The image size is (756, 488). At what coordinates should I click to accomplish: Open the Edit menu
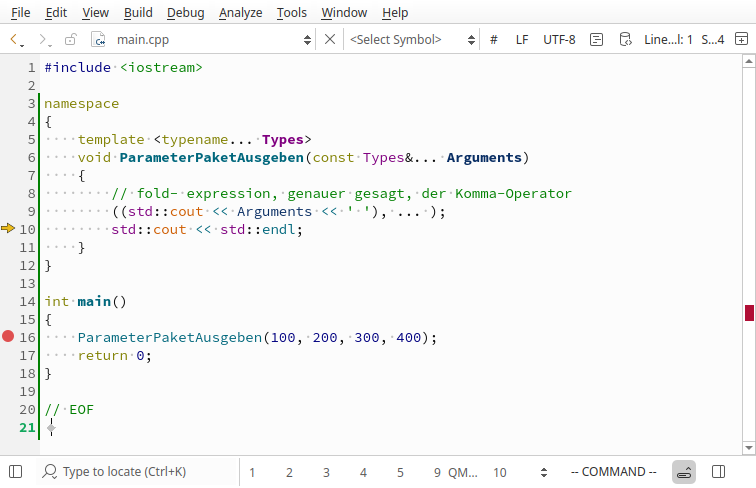(x=56, y=13)
